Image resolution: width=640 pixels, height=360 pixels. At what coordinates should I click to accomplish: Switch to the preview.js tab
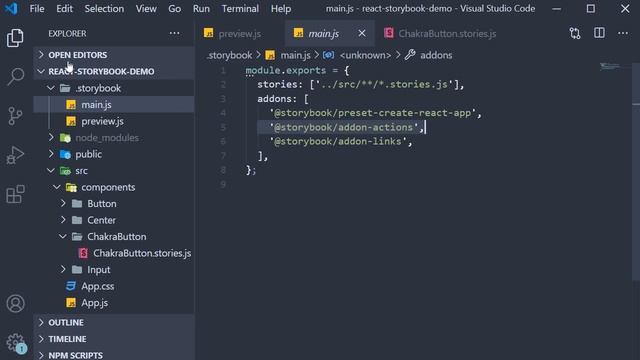240,33
